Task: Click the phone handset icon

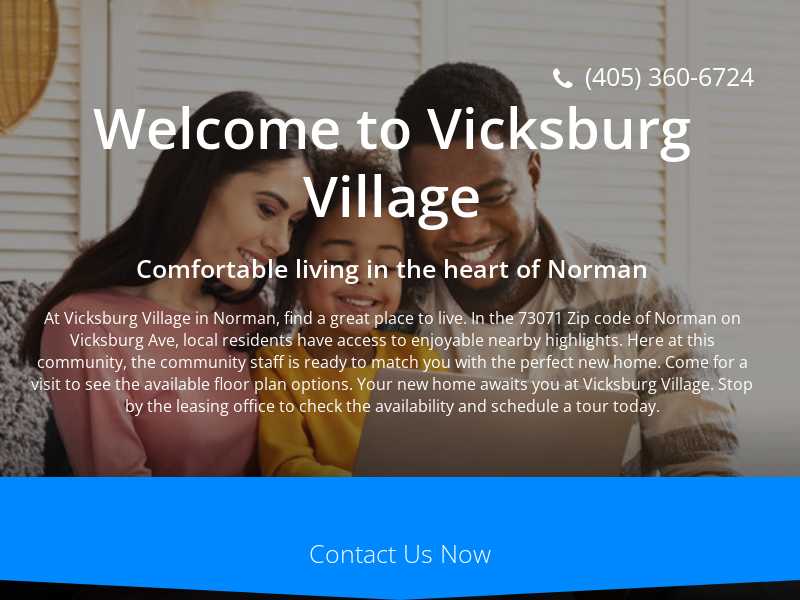Action: click(x=563, y=78)
